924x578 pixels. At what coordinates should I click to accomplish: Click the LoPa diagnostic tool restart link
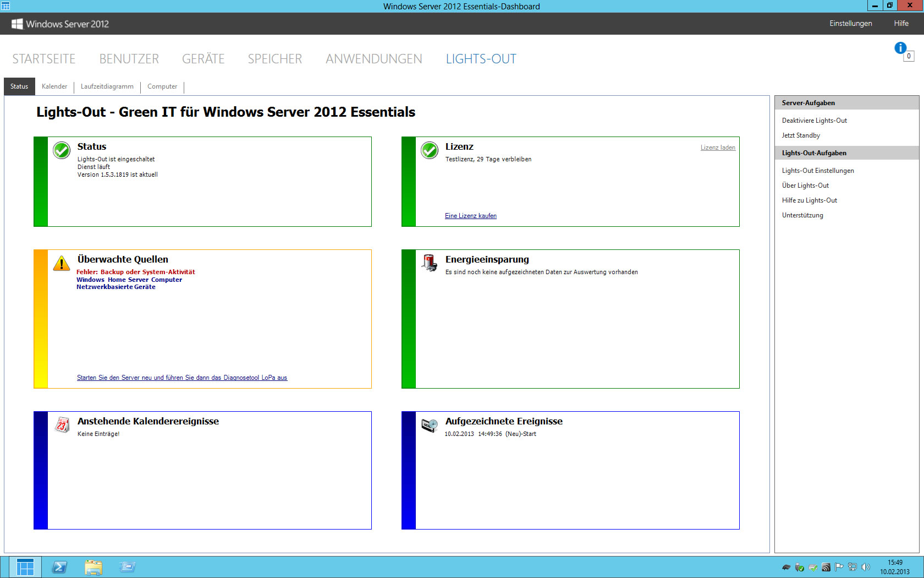(x=182, y=378)
